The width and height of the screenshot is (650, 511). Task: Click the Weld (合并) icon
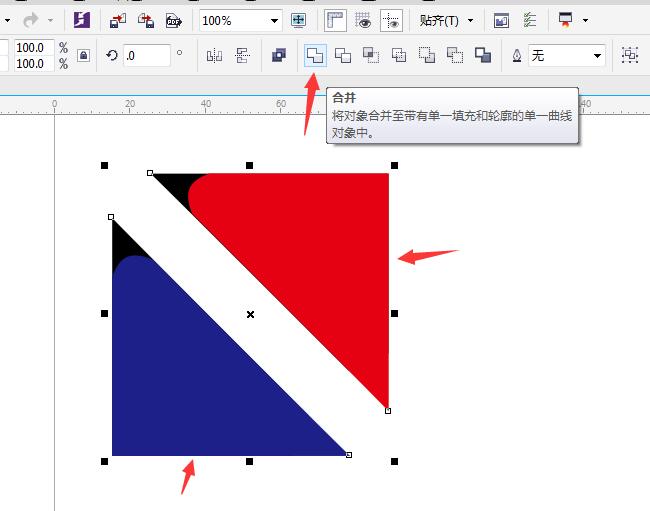(x=315, y=55)
